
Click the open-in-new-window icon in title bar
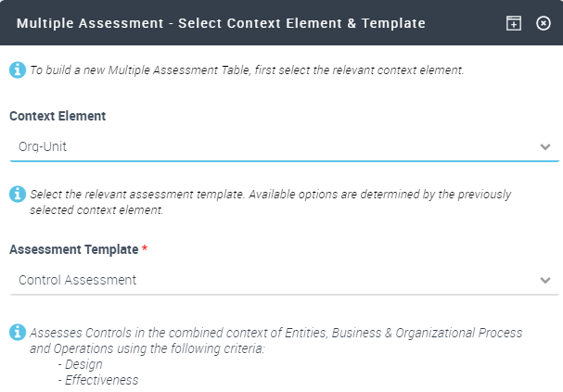tap(513, 23)
